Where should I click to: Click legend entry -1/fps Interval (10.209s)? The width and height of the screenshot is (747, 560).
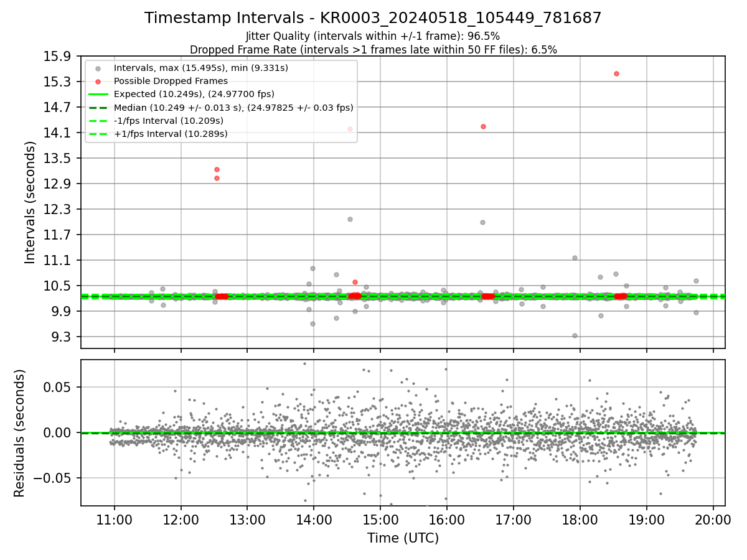coord(169,121)
